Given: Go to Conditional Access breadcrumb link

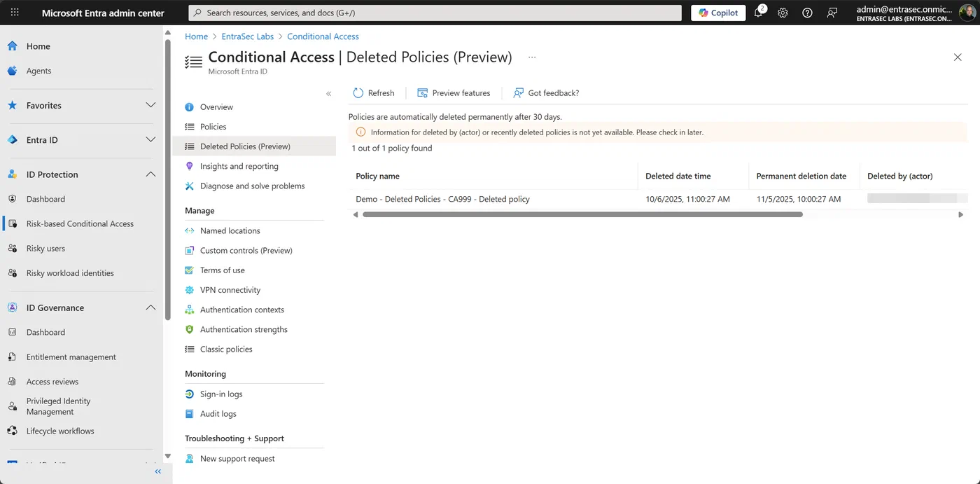Looking at the screenshot, I should click(x=323, y=36).
